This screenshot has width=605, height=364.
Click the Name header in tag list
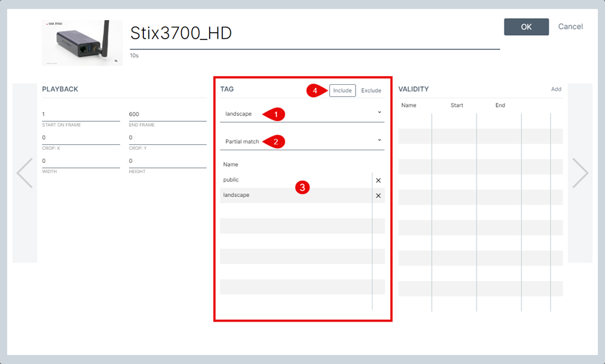click(230, 165)
